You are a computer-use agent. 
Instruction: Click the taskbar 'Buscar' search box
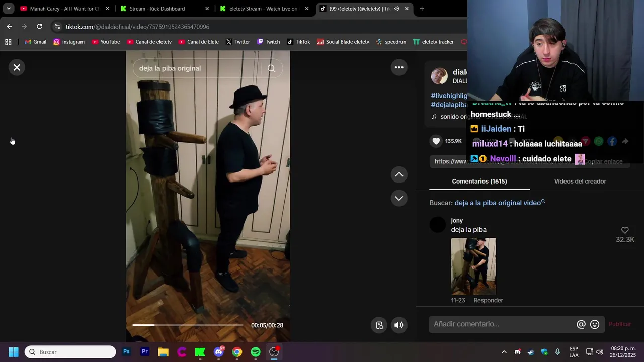[70, 352]
